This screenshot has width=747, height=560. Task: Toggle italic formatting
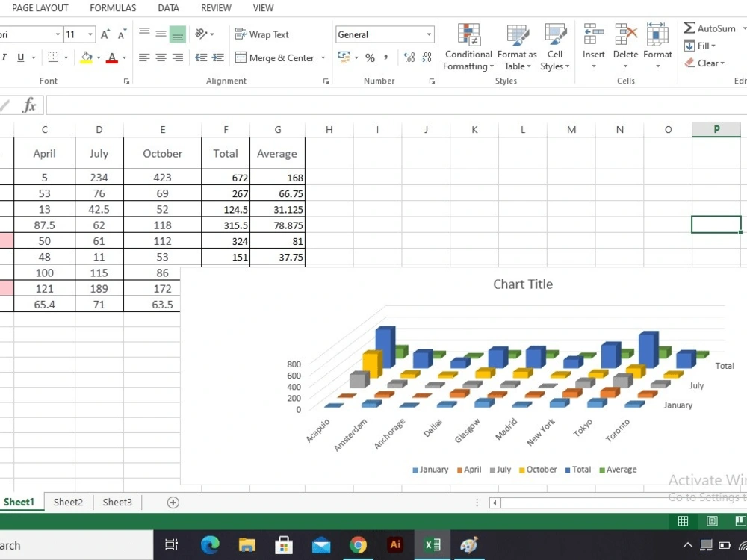[x=4, y=57]
